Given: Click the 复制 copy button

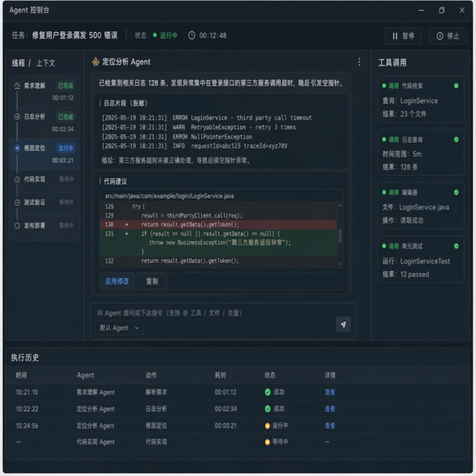Looking at the screenshot, I should (152, 282).
